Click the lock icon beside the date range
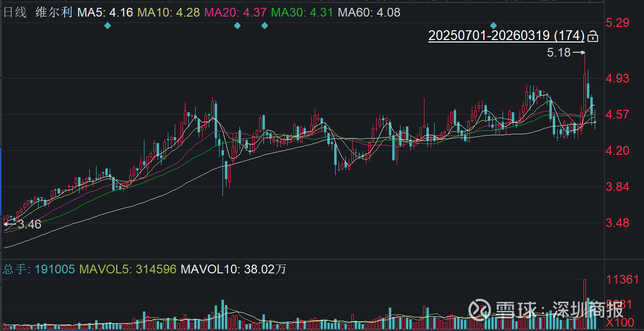This screenshot has width=644, height=331. pyautogui.click(x=593, y=36)
